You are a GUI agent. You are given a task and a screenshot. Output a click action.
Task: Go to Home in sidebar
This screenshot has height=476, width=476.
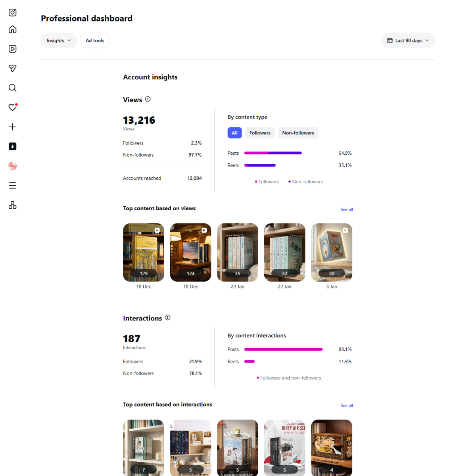pyautogui.click(x=13, y=30)
